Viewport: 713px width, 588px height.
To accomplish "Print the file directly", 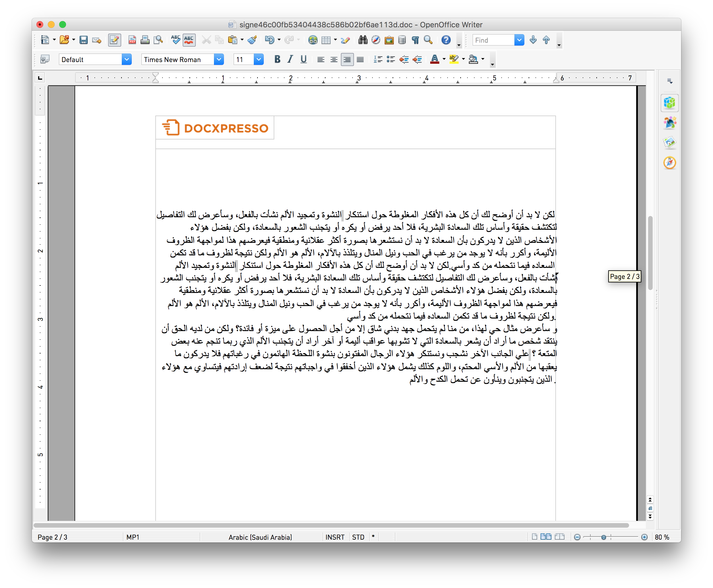I will point(145,40).
